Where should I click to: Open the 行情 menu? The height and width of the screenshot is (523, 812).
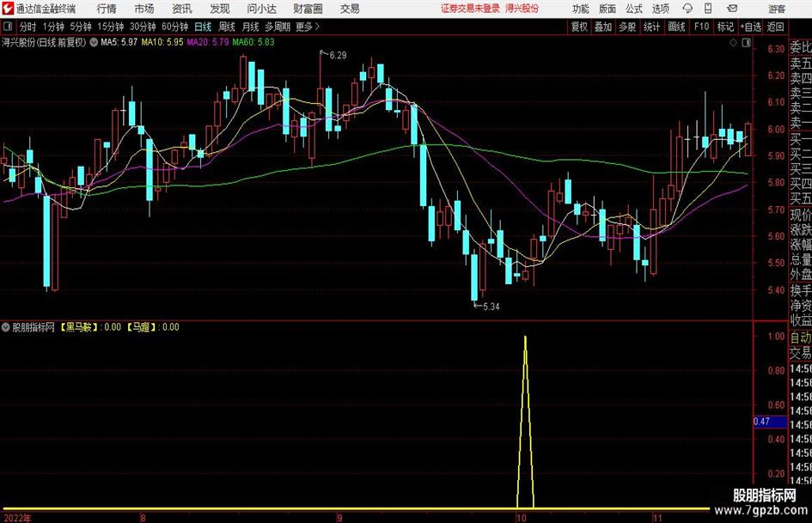[107, 9]
